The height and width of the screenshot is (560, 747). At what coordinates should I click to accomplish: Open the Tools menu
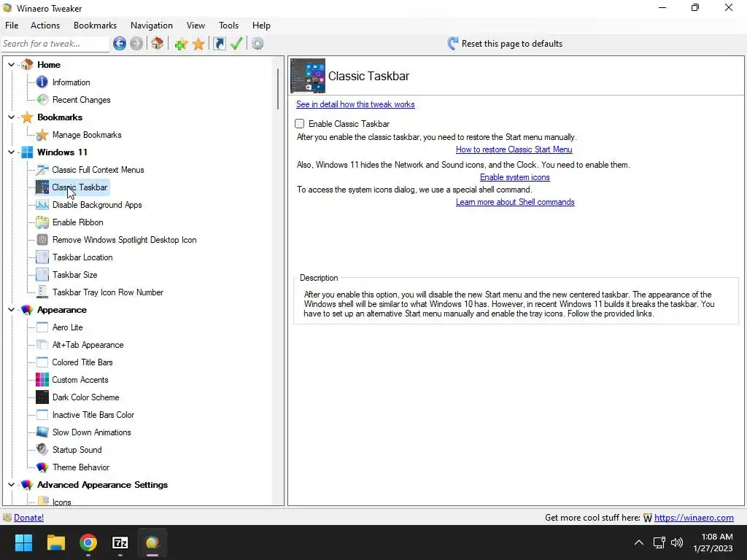pos(228,26)
